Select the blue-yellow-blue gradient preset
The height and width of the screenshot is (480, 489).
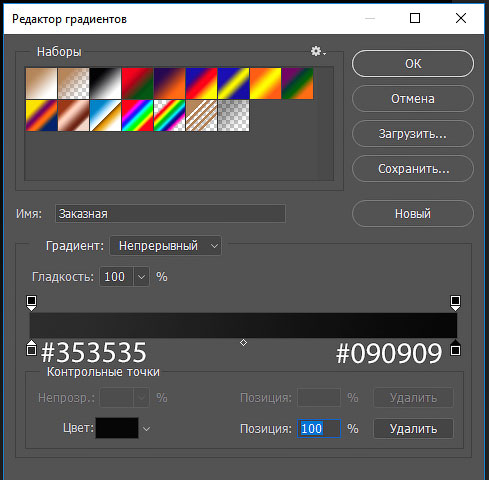(x=233, y=84)
